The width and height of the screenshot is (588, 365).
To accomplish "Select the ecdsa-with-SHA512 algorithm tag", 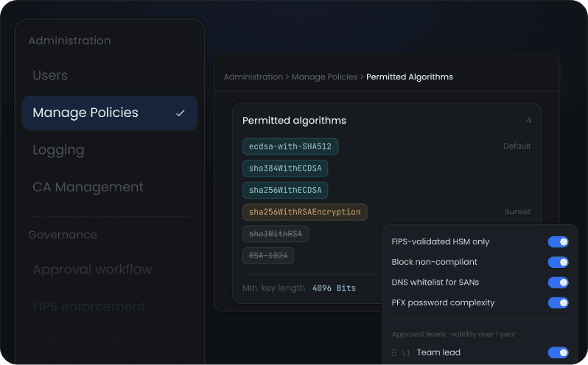I will pos(290,146).
